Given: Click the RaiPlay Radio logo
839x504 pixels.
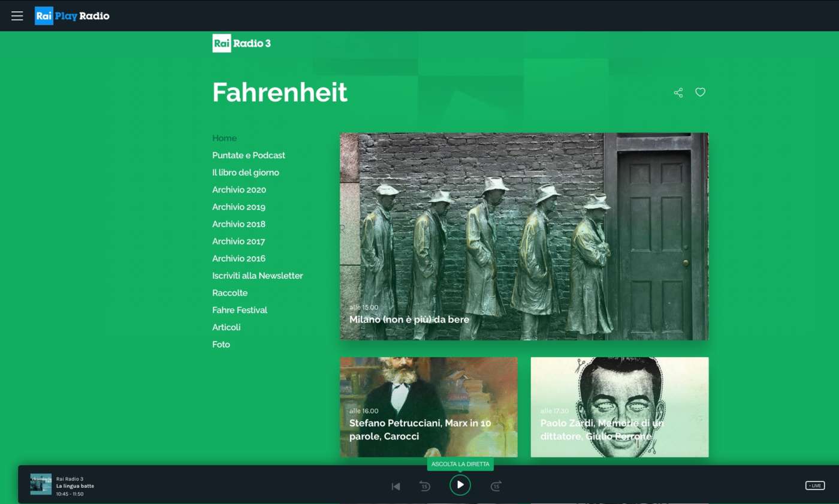Looking at the screenshot, I should pos(72,16).
